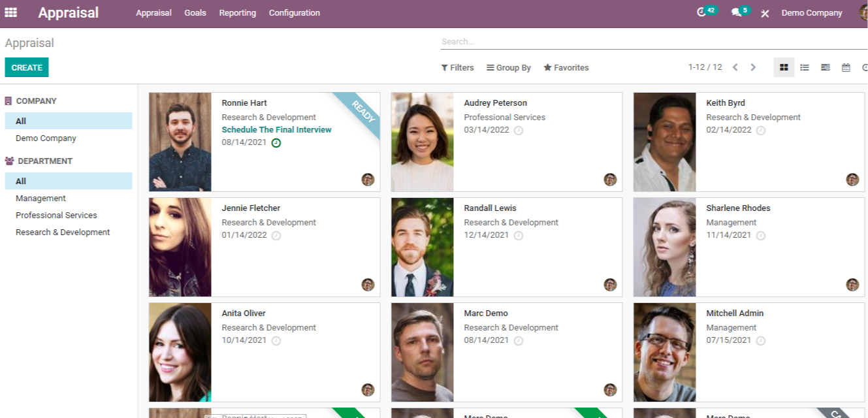Open Keith Byrd's photo thumbnail
This screenshot has height=418, width=868.
pyautogui.click(x=665, y=142)
